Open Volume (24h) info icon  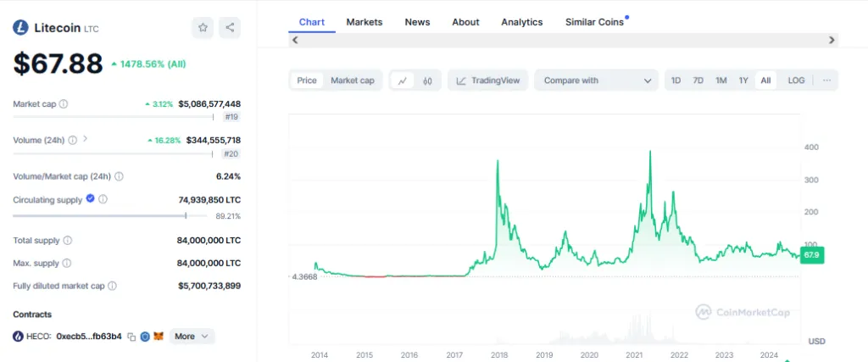tap(73, 140)
